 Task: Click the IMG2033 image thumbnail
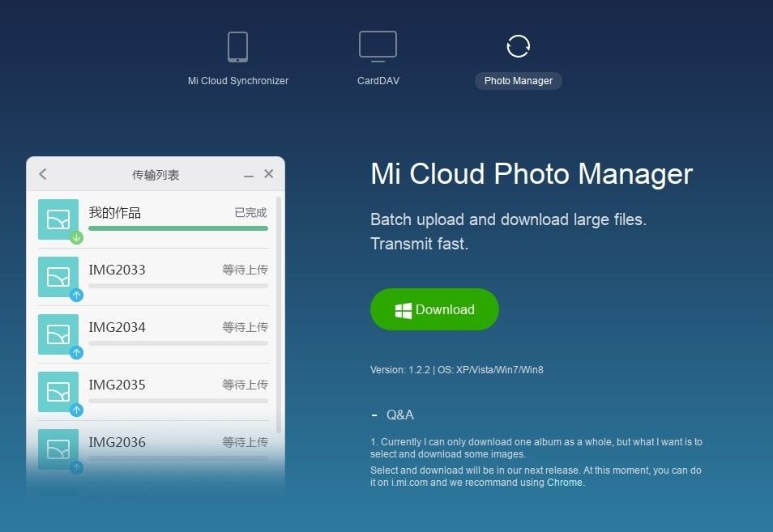click(x=58, y=277)
